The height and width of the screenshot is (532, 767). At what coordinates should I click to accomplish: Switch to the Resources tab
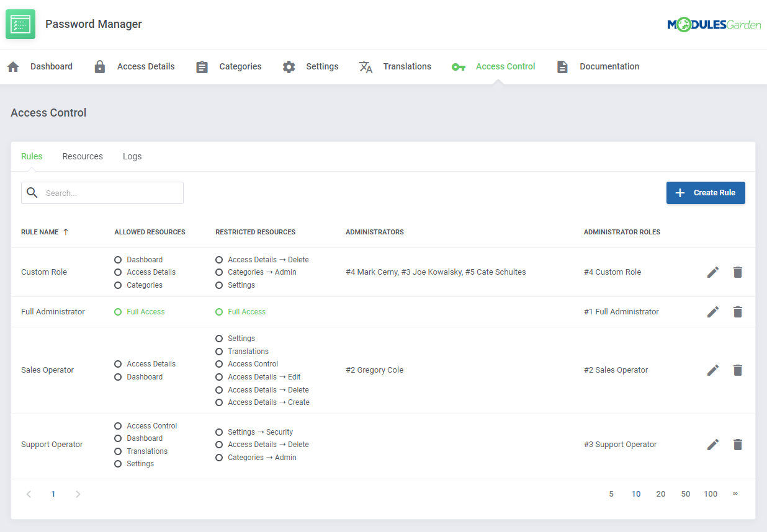[x=83, y=156]
